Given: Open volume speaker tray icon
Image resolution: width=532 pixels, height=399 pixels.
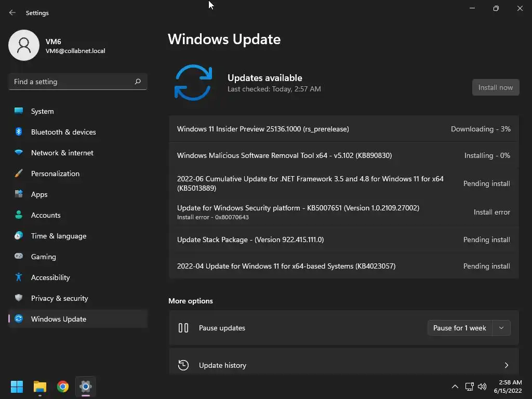Looking at the screenshot, I should [482, 387].
